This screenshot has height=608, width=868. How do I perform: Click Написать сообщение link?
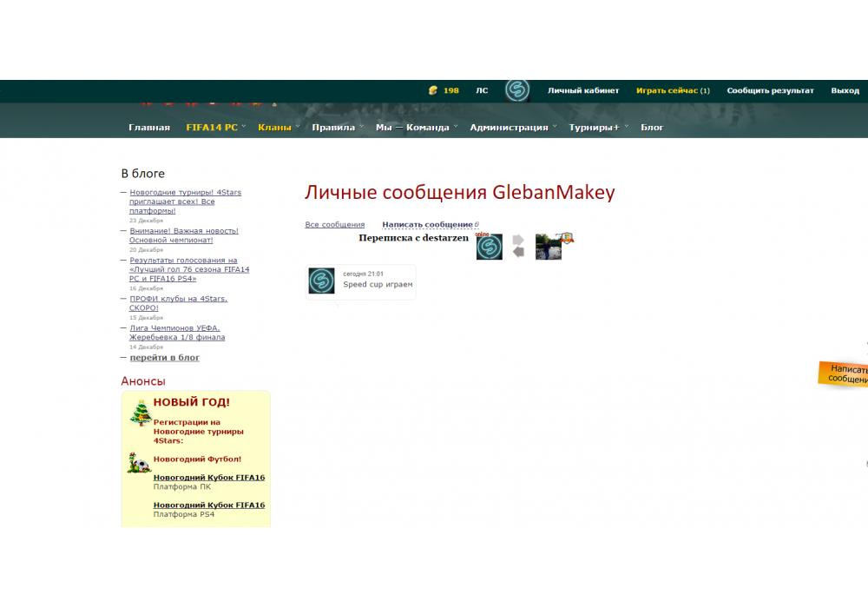tap(428, 225)
